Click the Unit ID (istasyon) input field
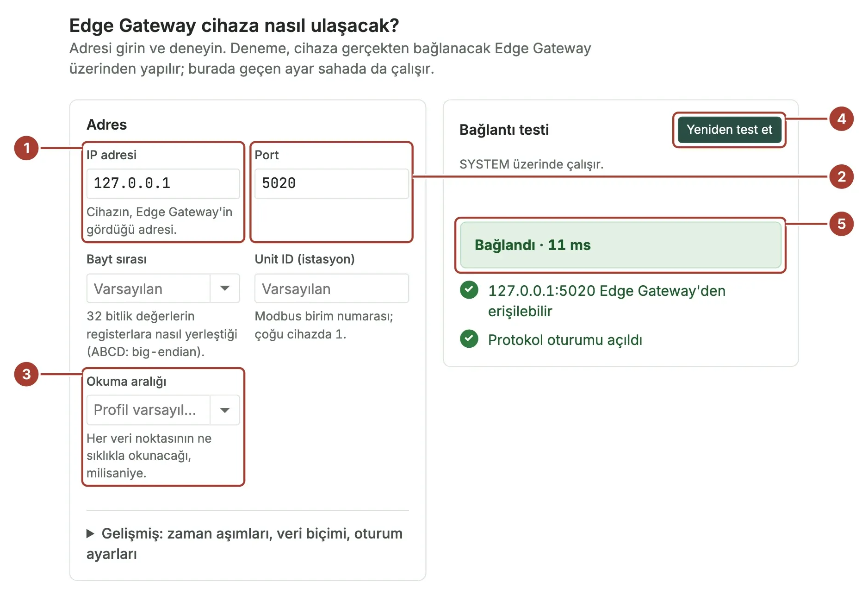The image size is (868, 595). [x=331, y=288]
